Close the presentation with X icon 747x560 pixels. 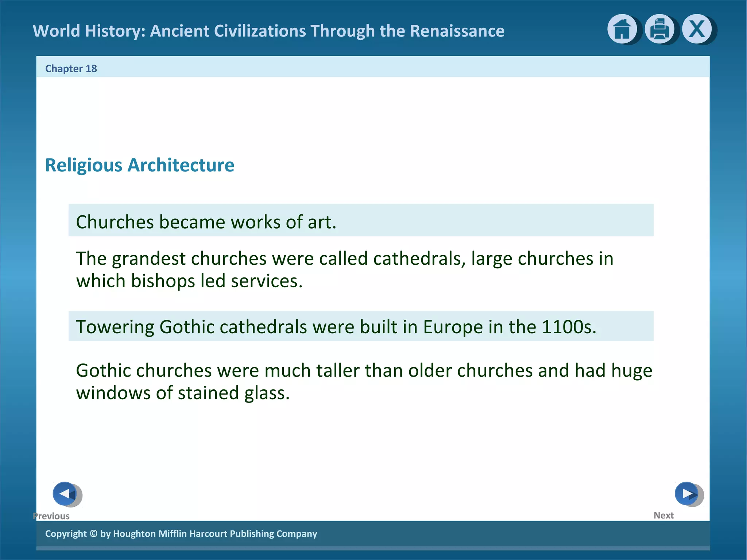coord(697,29)
